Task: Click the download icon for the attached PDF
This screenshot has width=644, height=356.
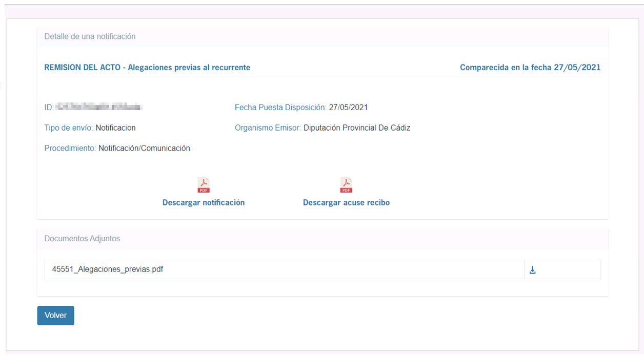Action: 532,270
